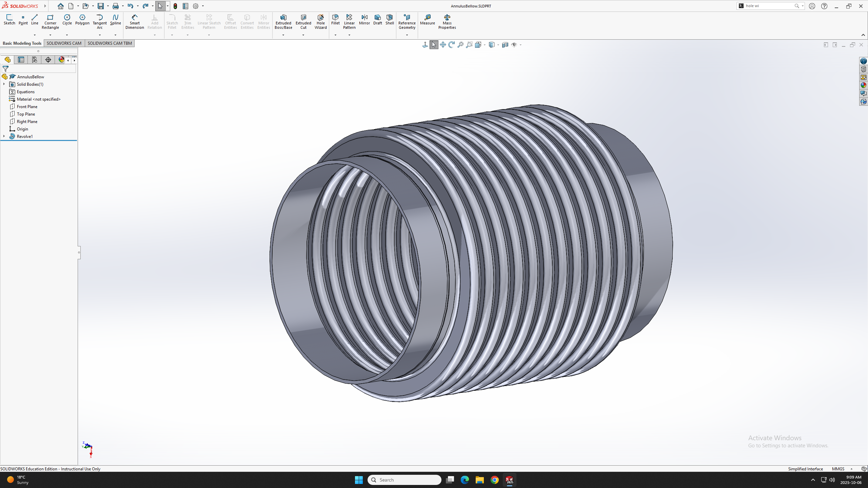Open Chrome from the taskbar
Image resolution: width=868 pixels, height=488 pixels.
(x=495, y=480)
